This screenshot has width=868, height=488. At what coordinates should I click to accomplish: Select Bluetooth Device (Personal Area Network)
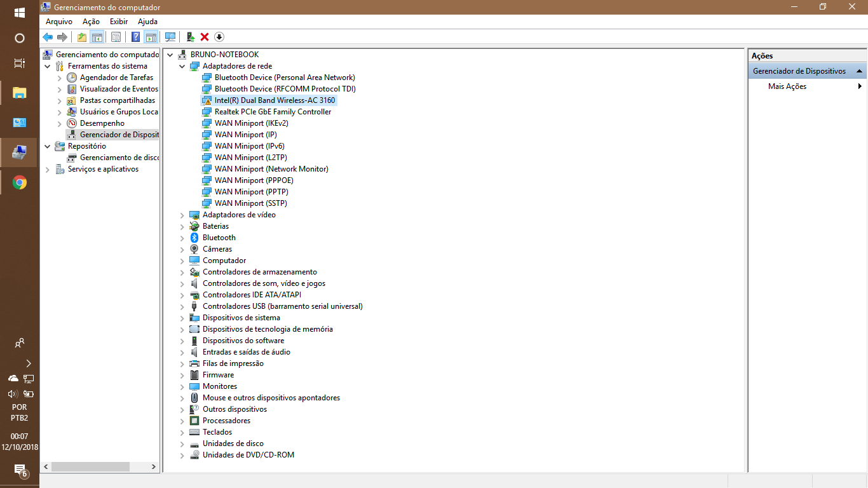tap(285, 78)
